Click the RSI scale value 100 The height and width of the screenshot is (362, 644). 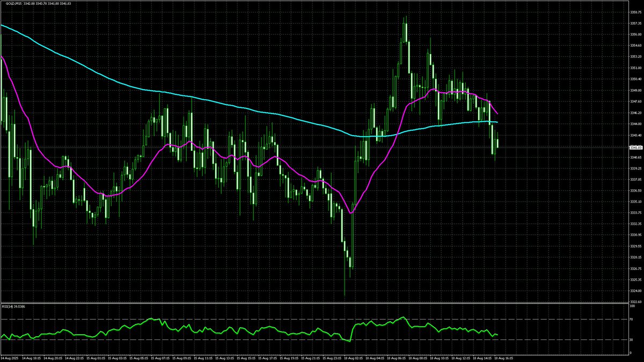click(632, 306)
